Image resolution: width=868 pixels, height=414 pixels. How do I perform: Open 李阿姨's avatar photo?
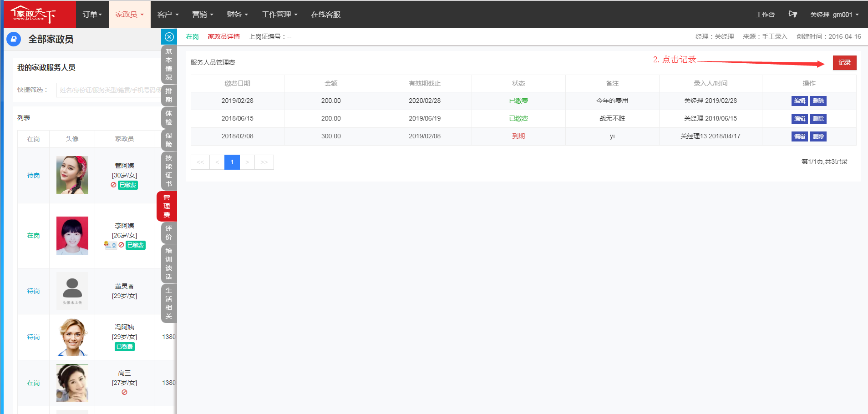tap(72, 236)
